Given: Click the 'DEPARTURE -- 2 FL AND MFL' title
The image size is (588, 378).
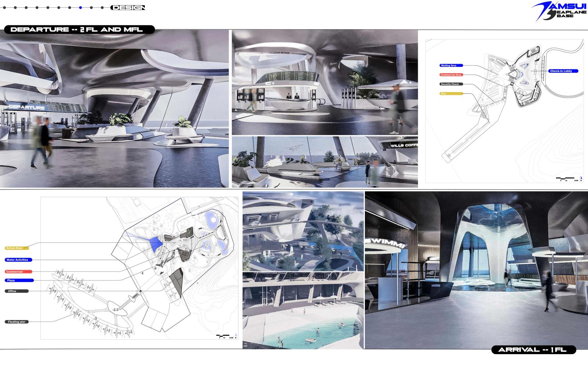Looking at the screenshot, I should (x=76, y=30).
